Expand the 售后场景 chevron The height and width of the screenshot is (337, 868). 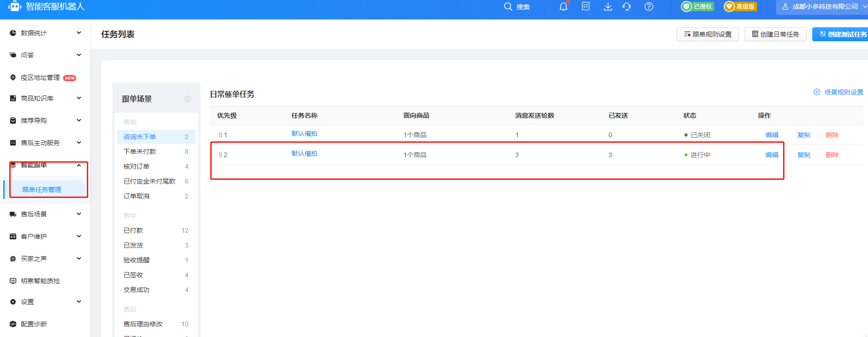coord(79,214)
